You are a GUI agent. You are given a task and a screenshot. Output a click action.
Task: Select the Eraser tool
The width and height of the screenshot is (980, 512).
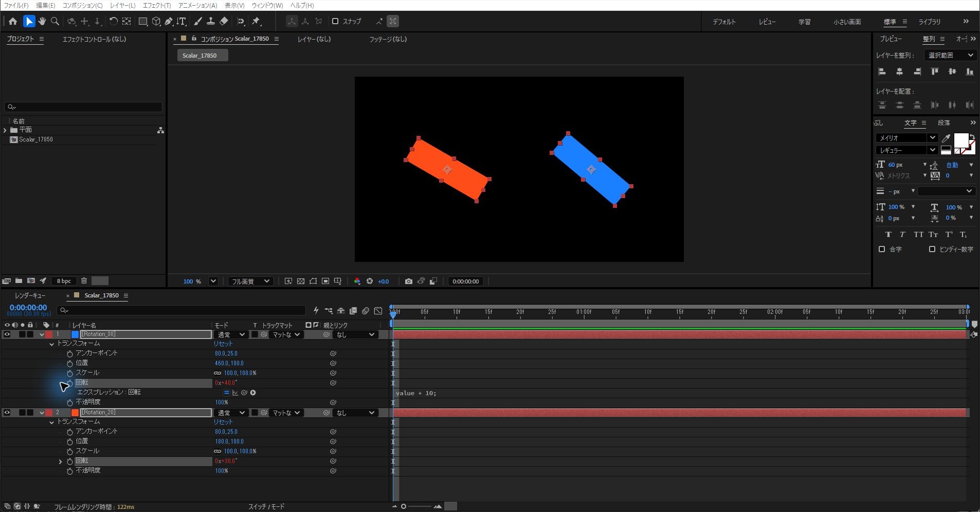[x=224, y=22]
